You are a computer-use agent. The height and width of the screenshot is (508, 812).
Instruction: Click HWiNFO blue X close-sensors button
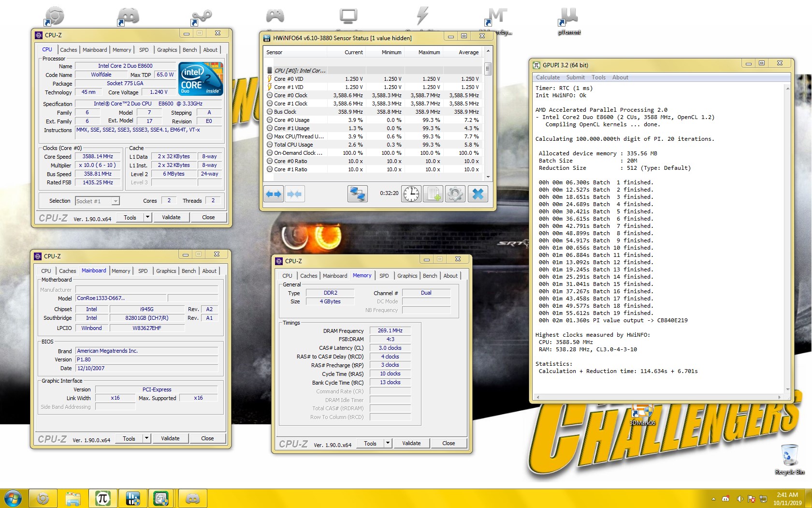[x=478, y=194]
